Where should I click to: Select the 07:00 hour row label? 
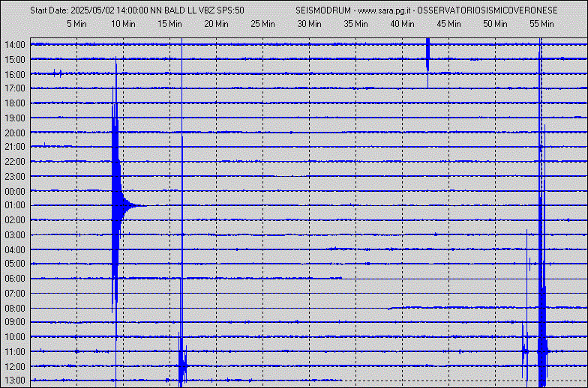pyautogui.click(x=15, y=294)
